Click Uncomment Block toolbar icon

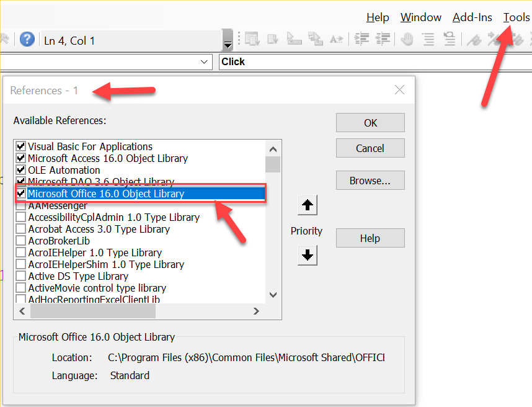click(x=450, y=39)
